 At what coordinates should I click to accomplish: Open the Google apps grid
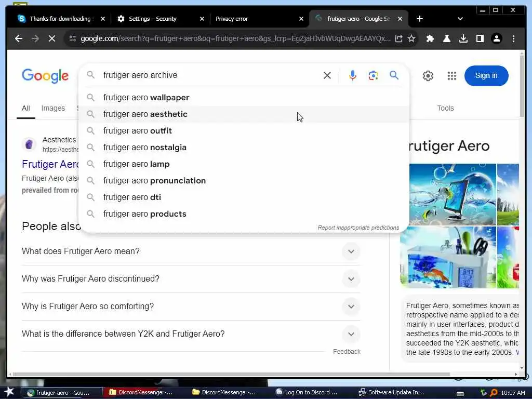point(451,76)
